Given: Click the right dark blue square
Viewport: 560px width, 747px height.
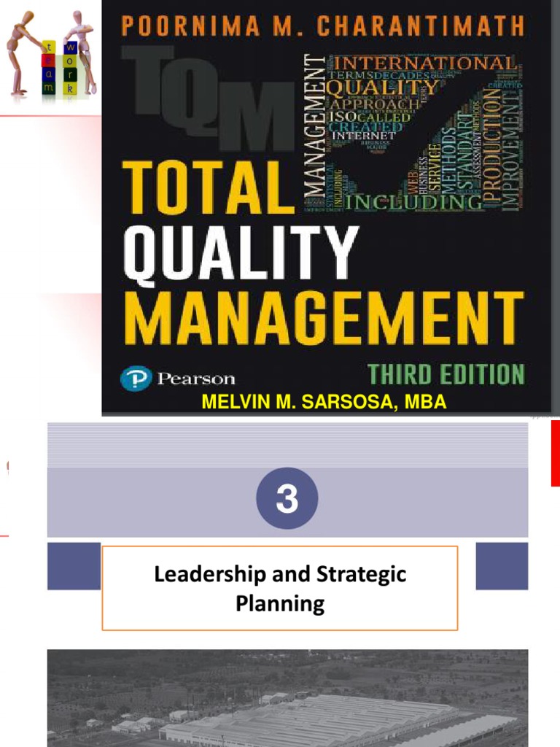Looking at the screenshot, I should coord(502,566).
